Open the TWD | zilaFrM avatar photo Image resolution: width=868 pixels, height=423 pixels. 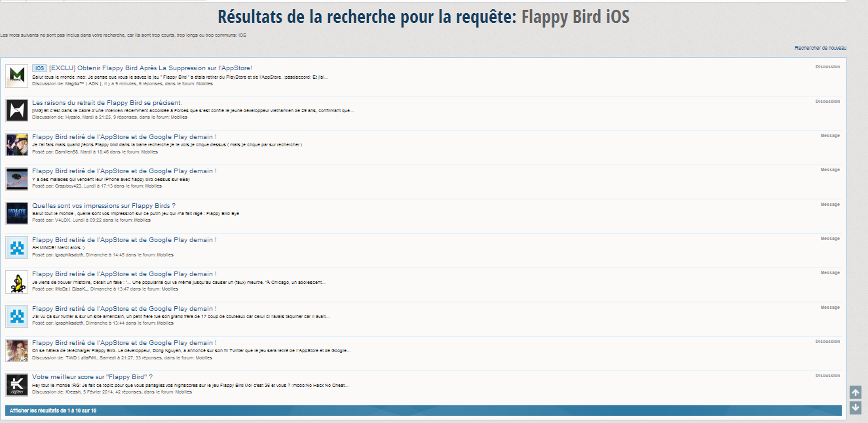click(x=17, y=350)
